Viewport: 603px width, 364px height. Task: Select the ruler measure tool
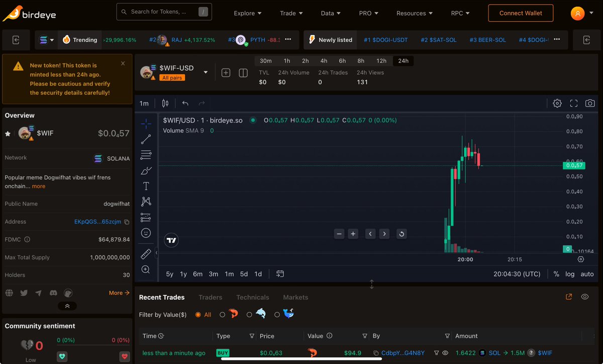click(x=146, y=254)
